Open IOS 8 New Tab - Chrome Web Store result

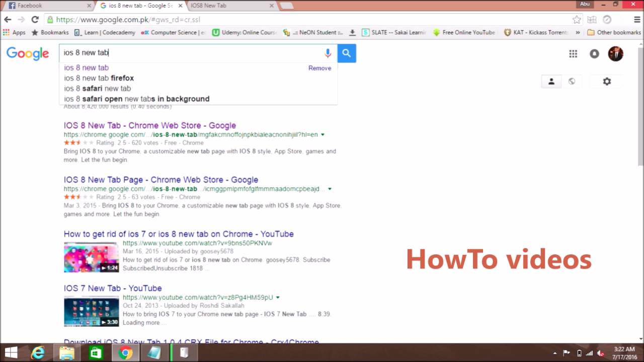(149, 126)
